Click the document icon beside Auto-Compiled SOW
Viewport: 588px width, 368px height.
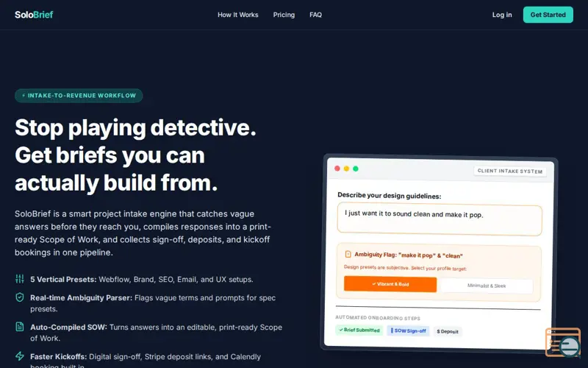click(20, 327)
